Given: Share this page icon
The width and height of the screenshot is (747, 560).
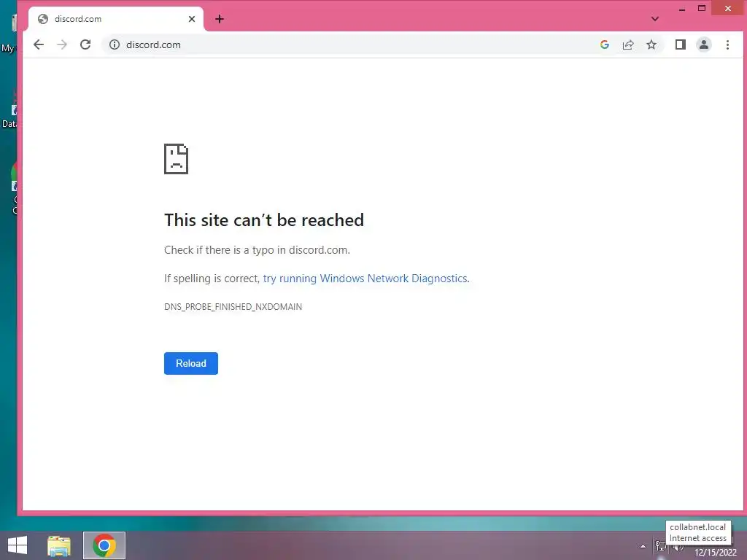Looking at the screenshot, I should coord(628,44).
